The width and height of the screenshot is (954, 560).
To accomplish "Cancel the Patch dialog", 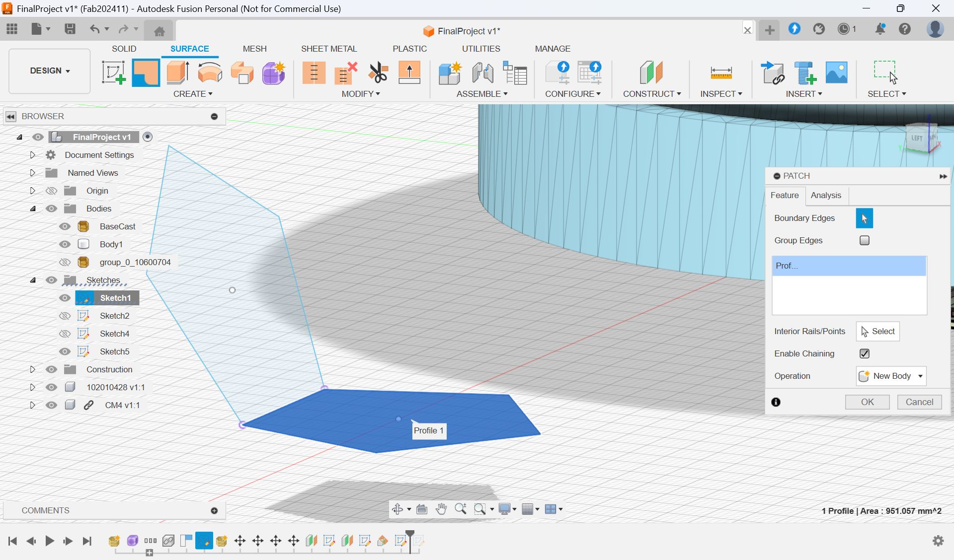I will point(919,402).
